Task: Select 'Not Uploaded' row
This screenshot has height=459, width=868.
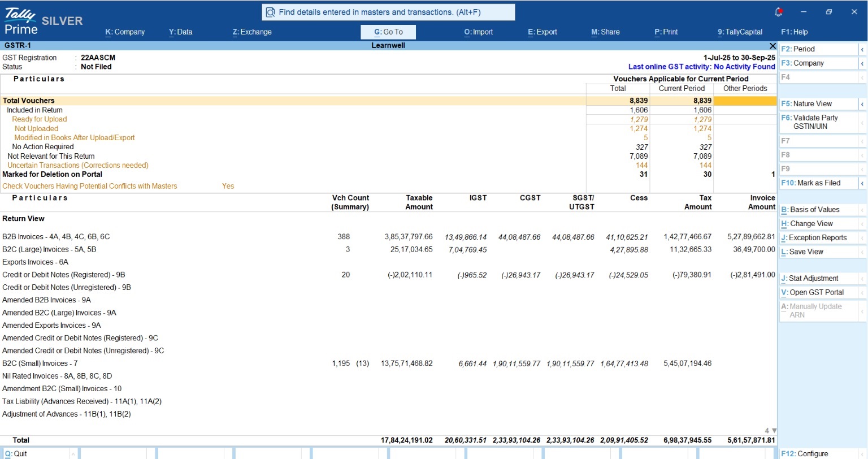Action: pyautogui.click(x=388, y=128)
